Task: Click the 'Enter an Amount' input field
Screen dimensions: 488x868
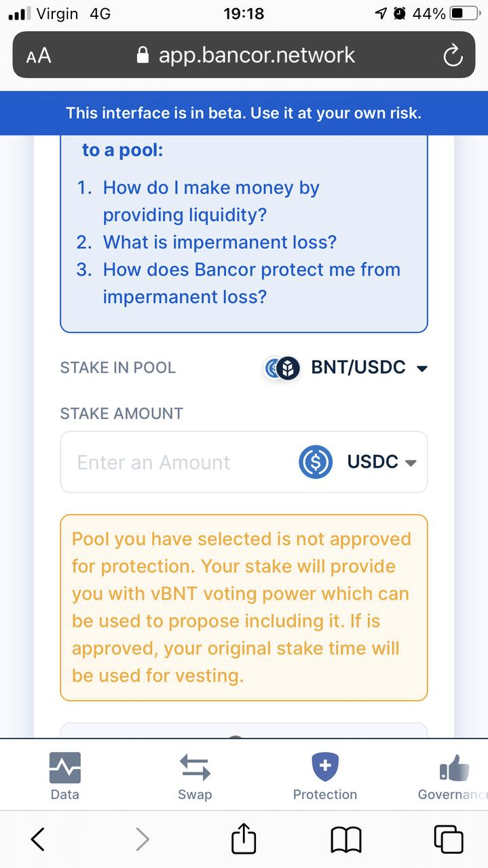Action: click(170, 462)
